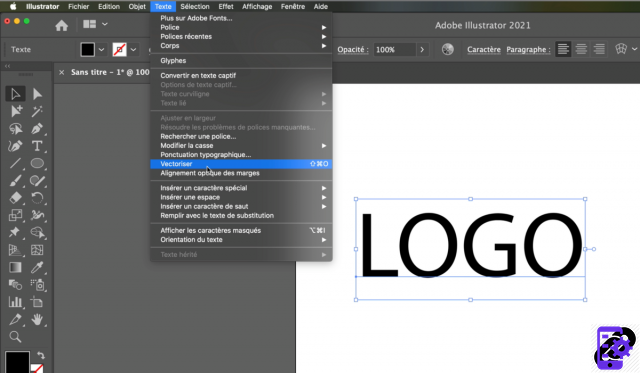Screen dimensions: 640x373
Task: Expand the opacity slider arrow
Action: click(422, 49)
